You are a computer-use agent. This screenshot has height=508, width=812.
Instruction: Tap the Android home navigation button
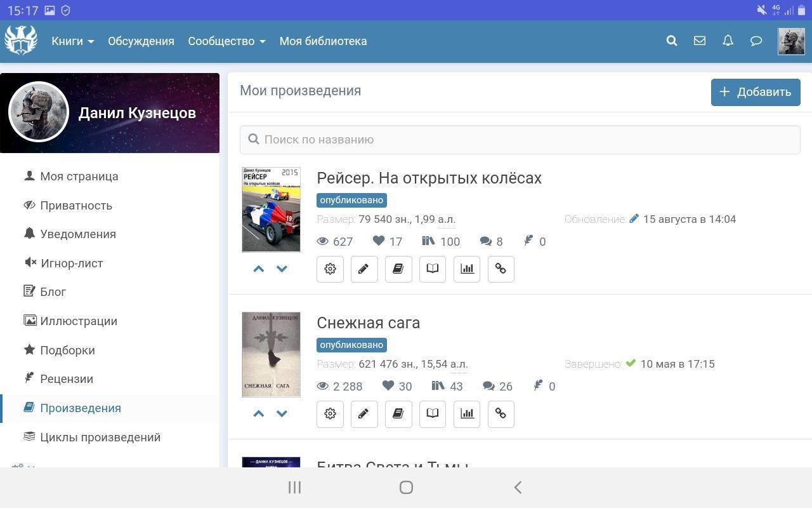coord(406,488)
